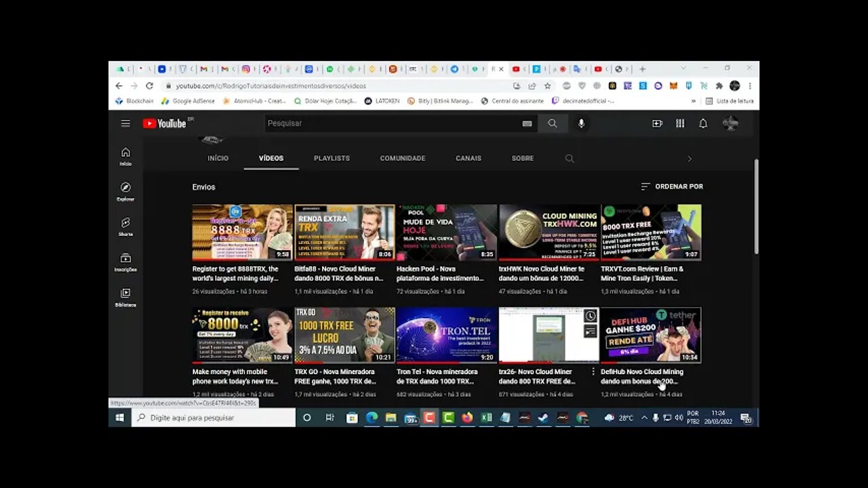Open the SOBRE tab
This screenshot has height=488, width=868.
pos(523,158)
